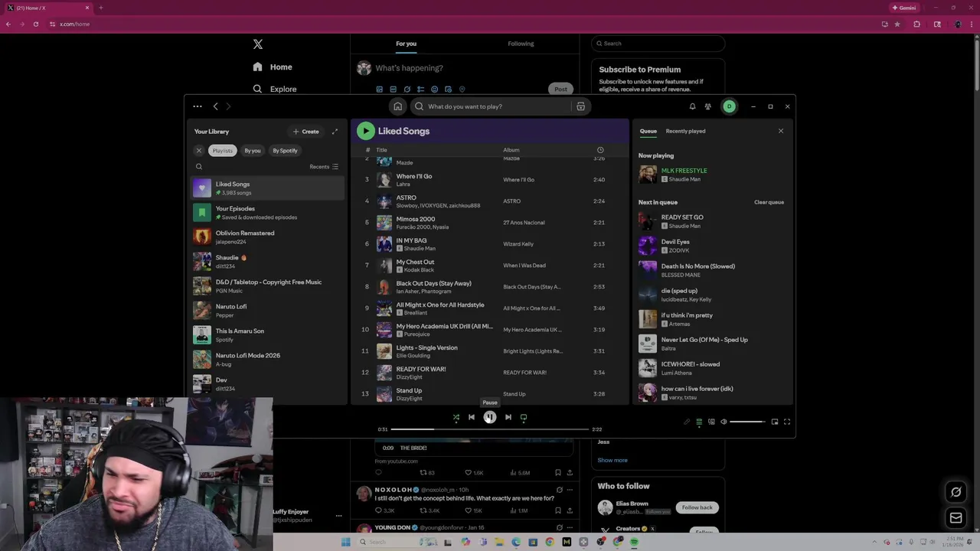Sort by the Title column header

coord(381,150)
